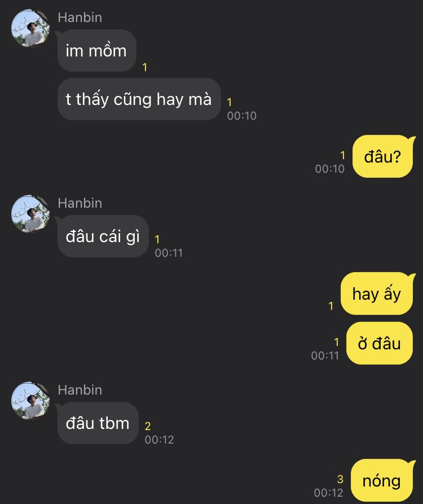Click the Hanbin name label at top
Screen dimensions: 423x504
coord(80,17)
